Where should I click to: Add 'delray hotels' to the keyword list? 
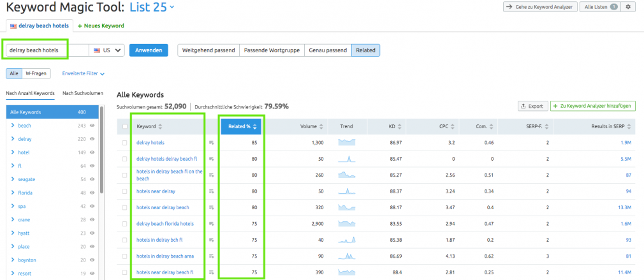point(212,143)
